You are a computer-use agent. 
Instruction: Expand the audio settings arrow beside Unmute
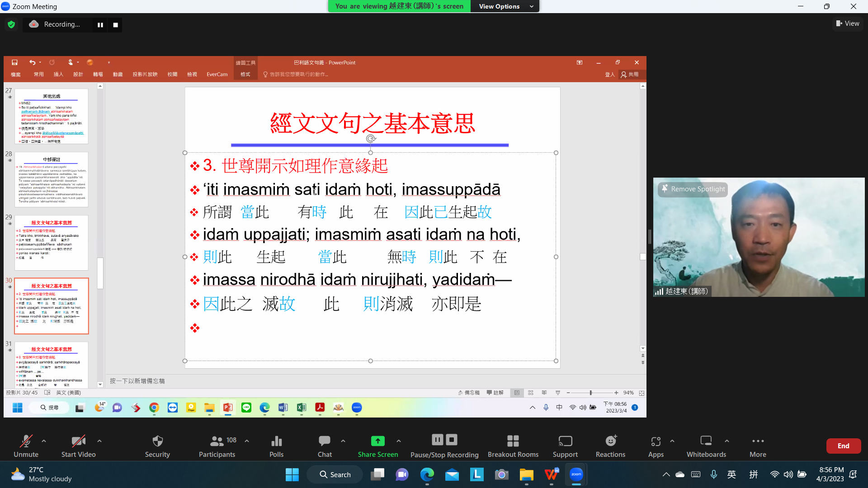pyautogui.click(x=44, y=441)
